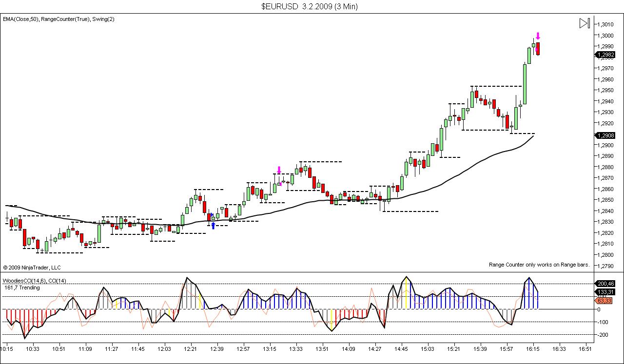Click the 10:33 time axis label
The image size is (624, 364).
[33, 349]
